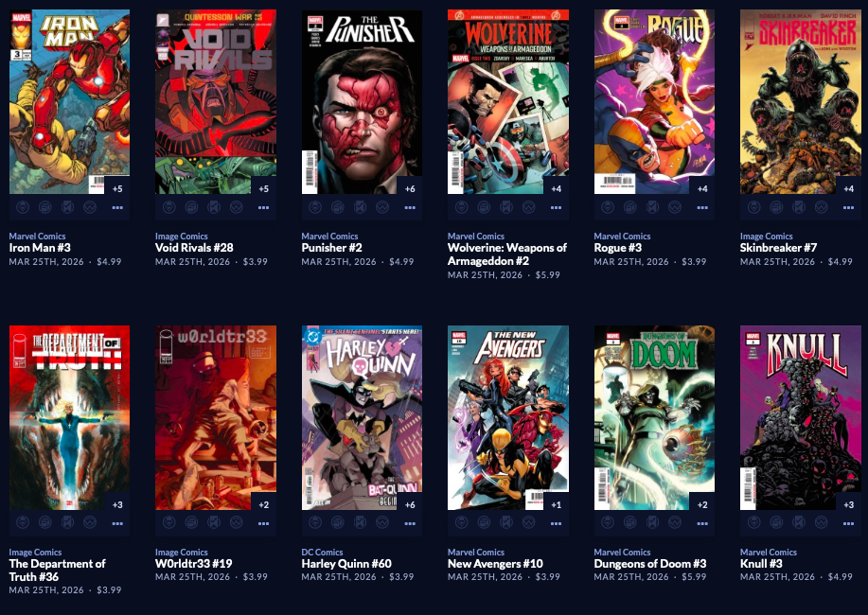Add Void Rivals #28 to collection
This screenshot has height=615, width=868.
click(191, 207)
